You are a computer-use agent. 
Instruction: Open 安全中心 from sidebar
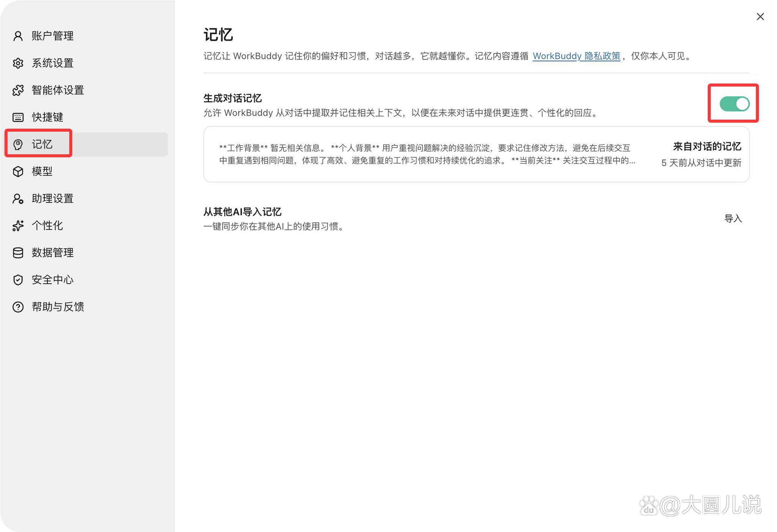[87, 280]
